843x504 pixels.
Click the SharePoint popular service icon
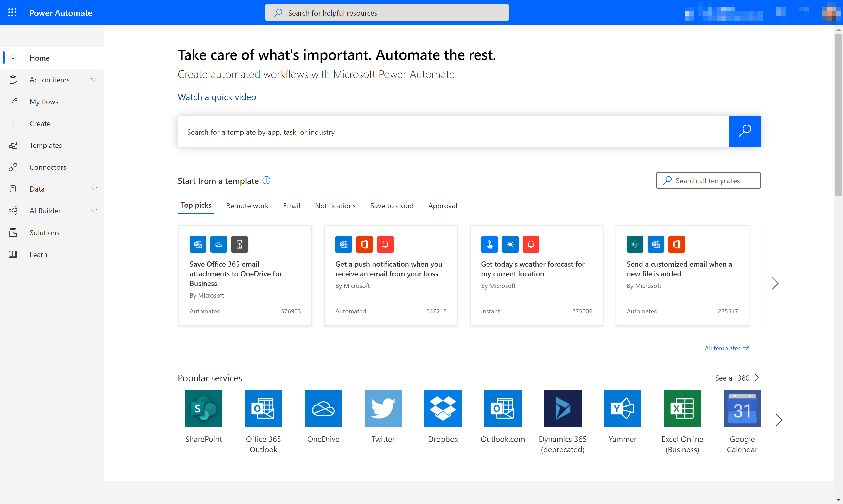coord(203,408)
